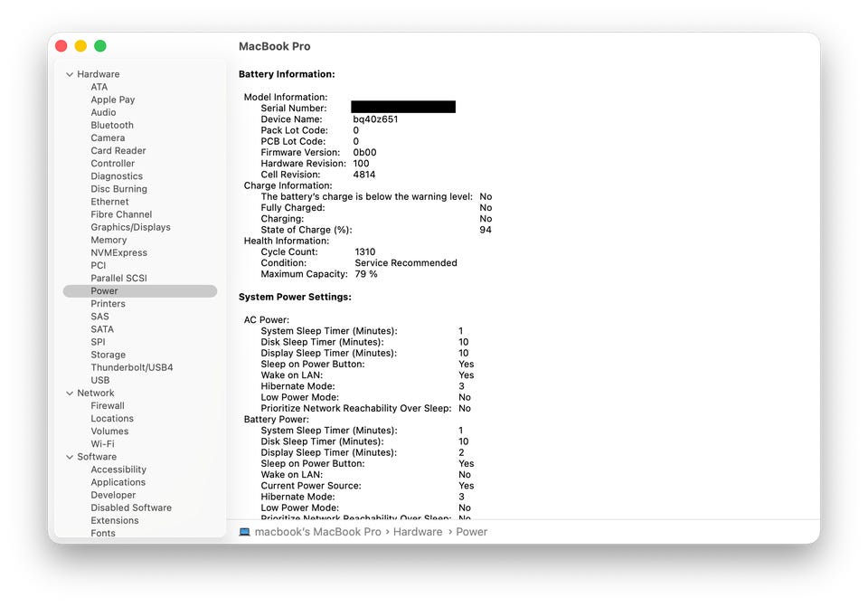Click the Firmware Version value 0b00

(364, 152)
